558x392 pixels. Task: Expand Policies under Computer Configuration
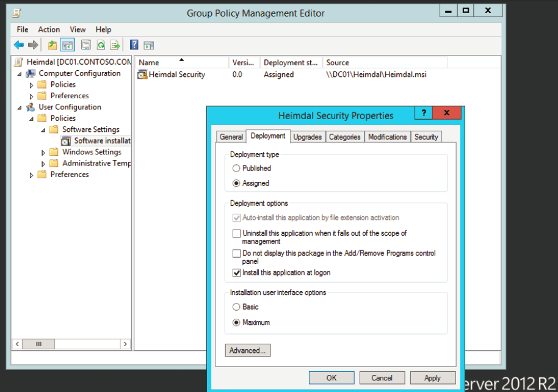tap(31, 85)
